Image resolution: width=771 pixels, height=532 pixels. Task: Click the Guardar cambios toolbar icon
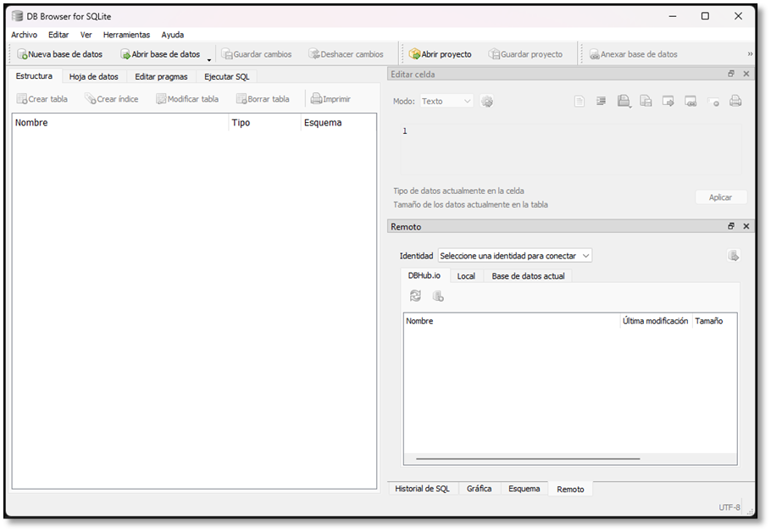pyautogui.click(x=227, y=54)
